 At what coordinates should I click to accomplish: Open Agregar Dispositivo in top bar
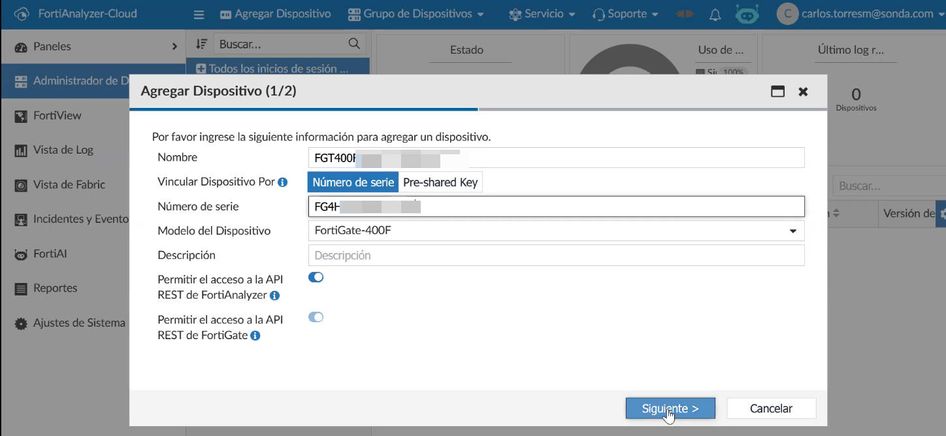click(275, 14)
